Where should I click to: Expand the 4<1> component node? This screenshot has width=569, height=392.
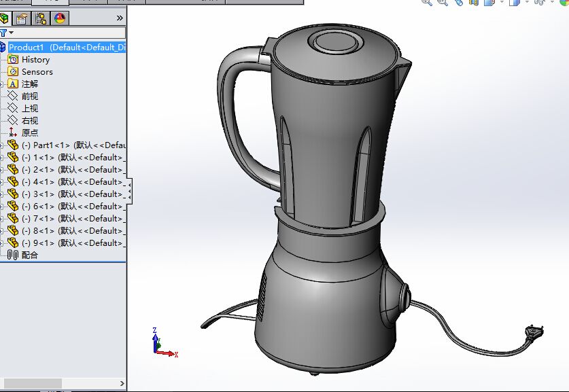pos(2,182)
